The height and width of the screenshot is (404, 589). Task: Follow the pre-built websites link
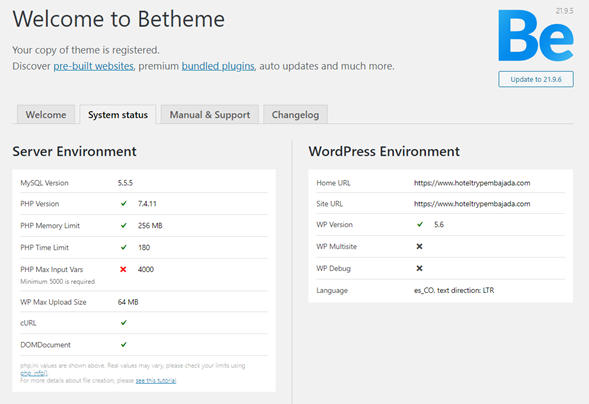93,66
